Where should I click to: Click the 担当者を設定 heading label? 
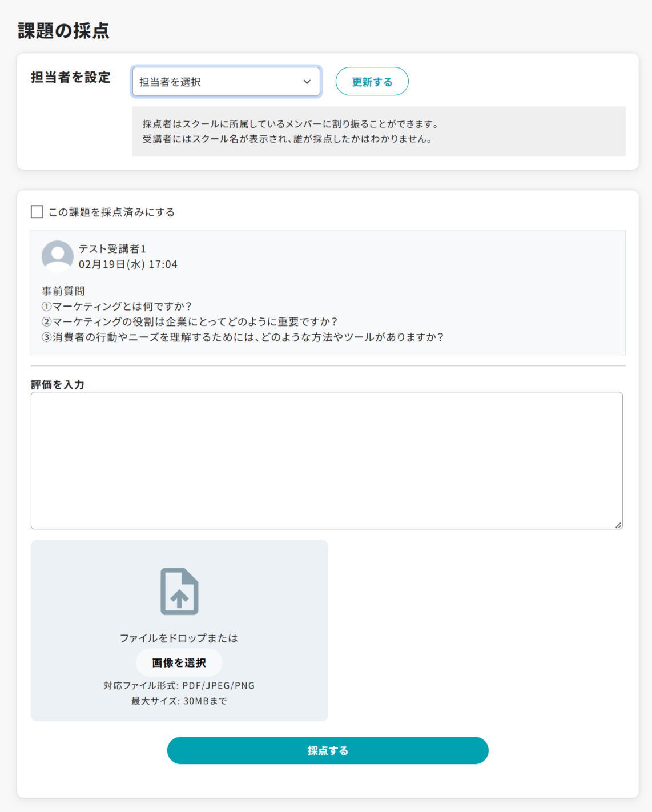click(71, 77)
